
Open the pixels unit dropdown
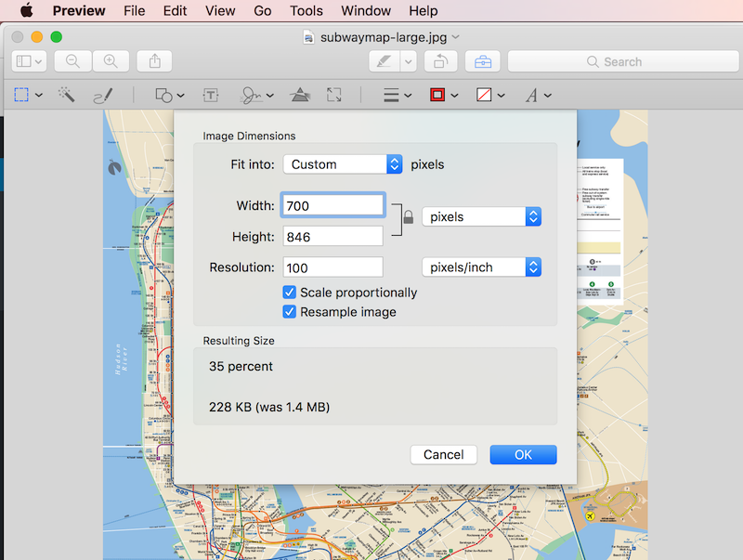click(x=481, y=216)
